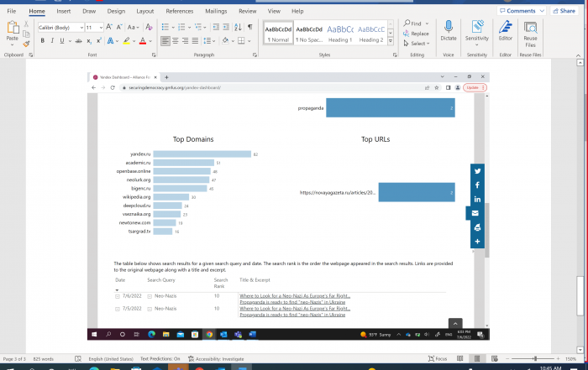Expand the numbering list dropdown arrow
Viewport: 588px width, 370px height.
[189, 28]
